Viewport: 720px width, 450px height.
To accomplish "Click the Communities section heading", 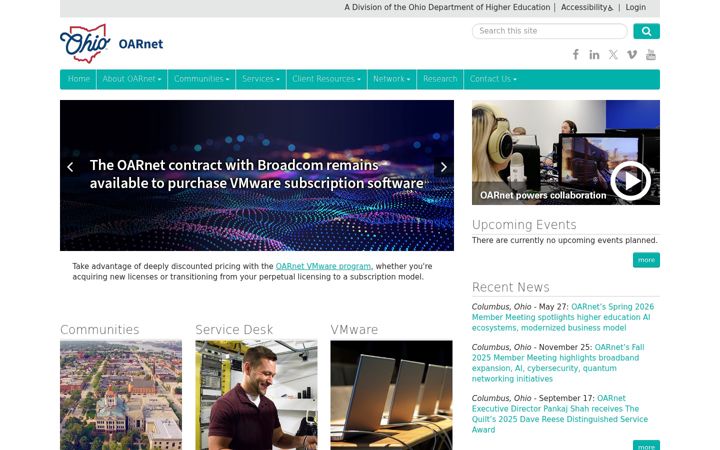I will click(100, 330).
